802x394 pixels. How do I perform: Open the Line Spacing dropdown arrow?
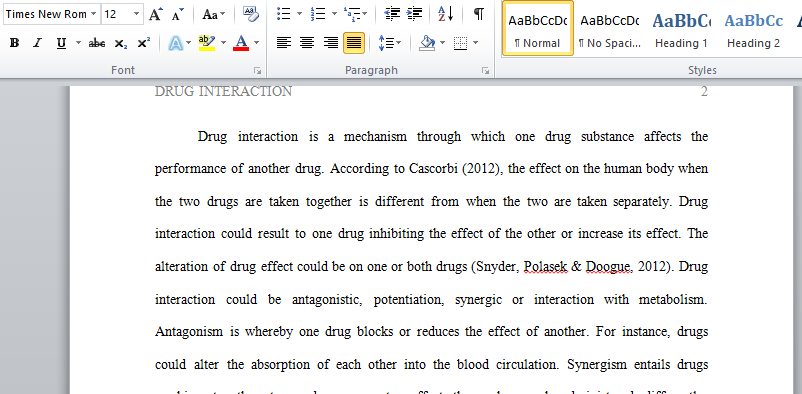tap(398, 43)
